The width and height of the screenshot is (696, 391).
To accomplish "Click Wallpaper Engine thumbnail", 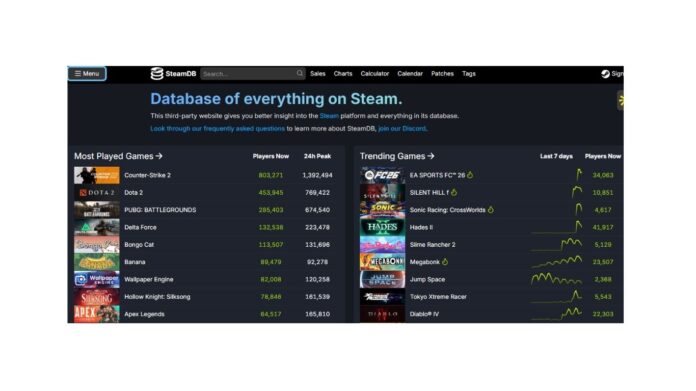I will [x=97, y=279].
